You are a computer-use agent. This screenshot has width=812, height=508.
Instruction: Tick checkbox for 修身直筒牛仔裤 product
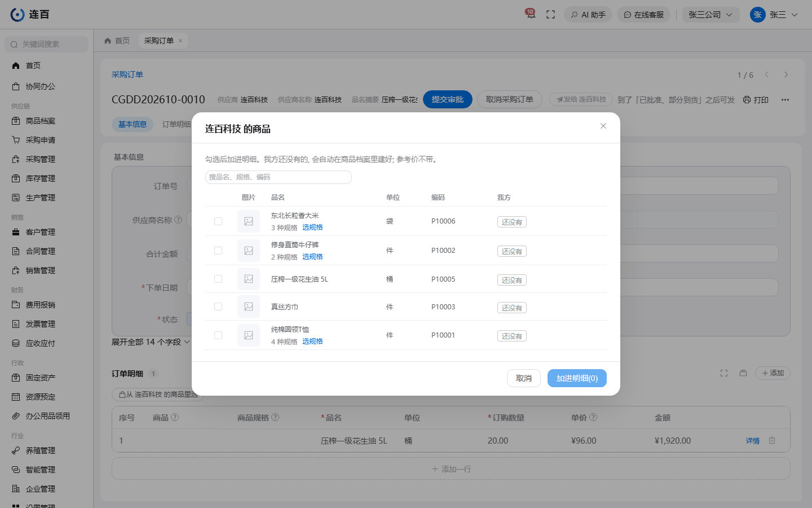218,251
